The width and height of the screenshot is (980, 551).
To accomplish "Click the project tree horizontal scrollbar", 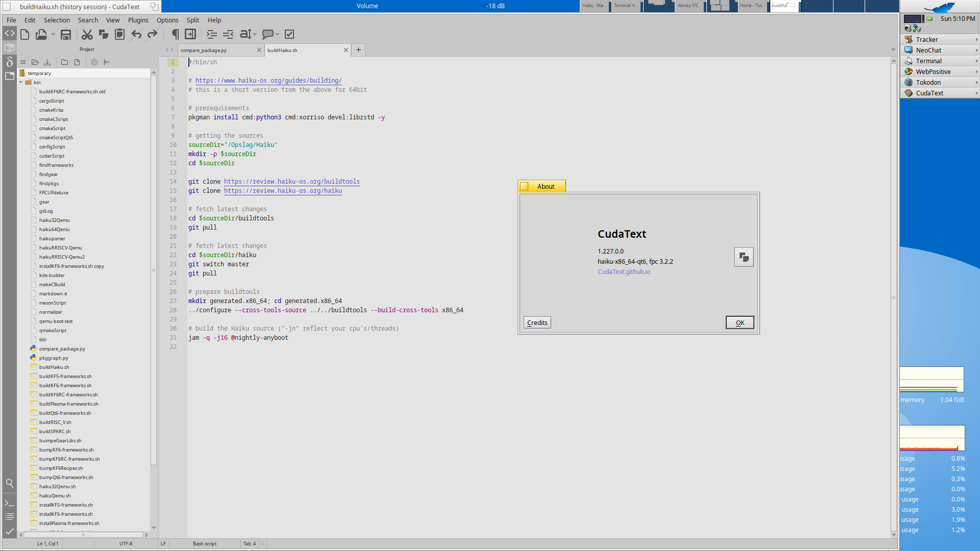I will tap(83, 535).
